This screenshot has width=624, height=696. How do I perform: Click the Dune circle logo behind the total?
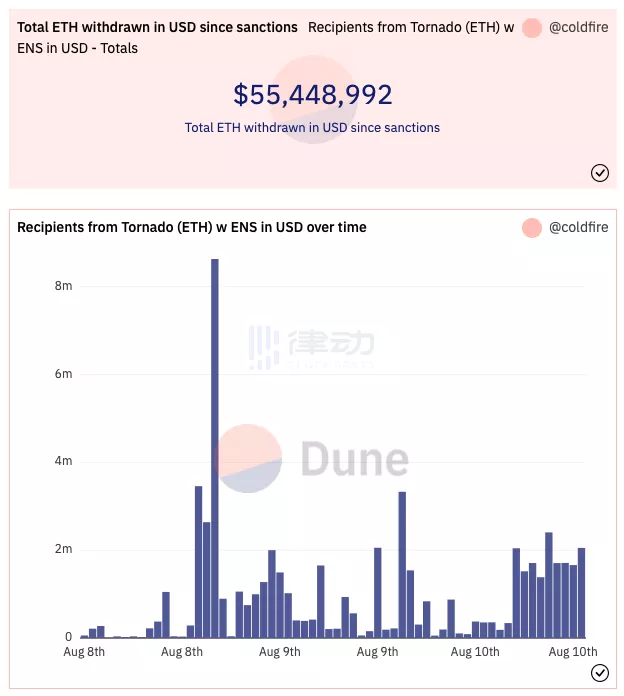pos(313,99)
